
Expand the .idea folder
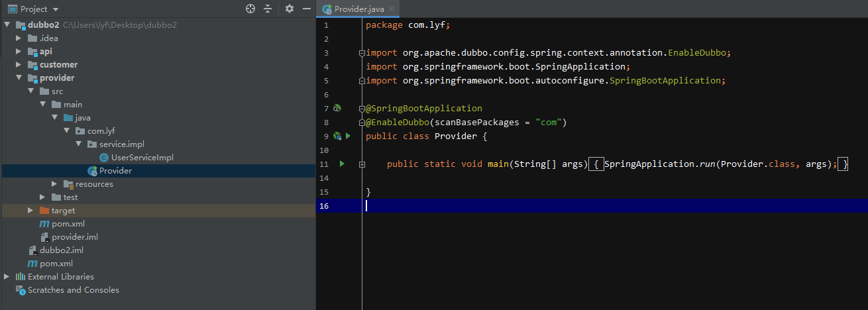point(19,38)
